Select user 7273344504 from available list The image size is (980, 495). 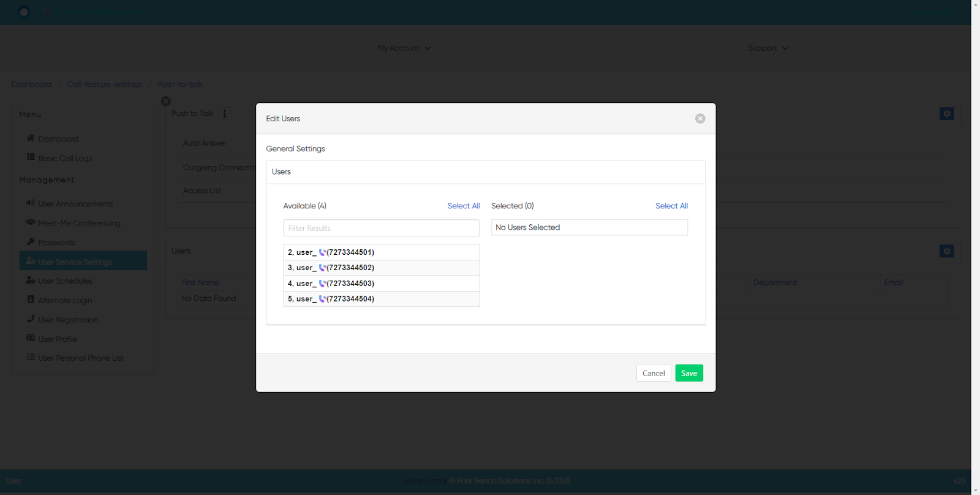pos(381,299)
